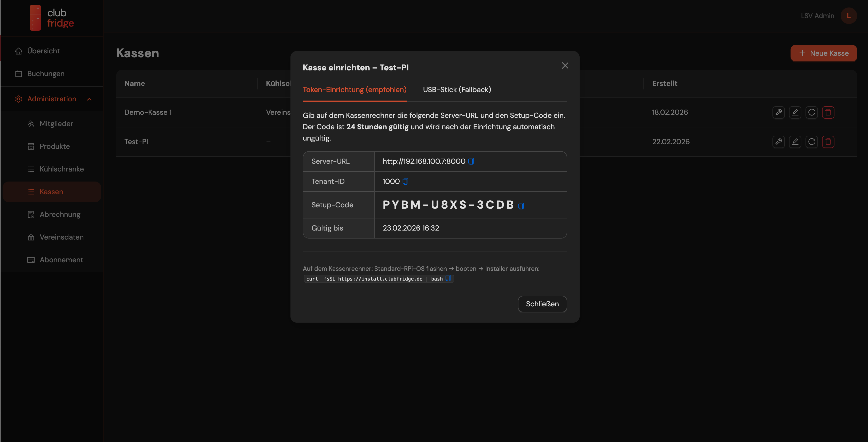Collapse the Administration menu section
The image size is (868, 442).
(89, 99)
